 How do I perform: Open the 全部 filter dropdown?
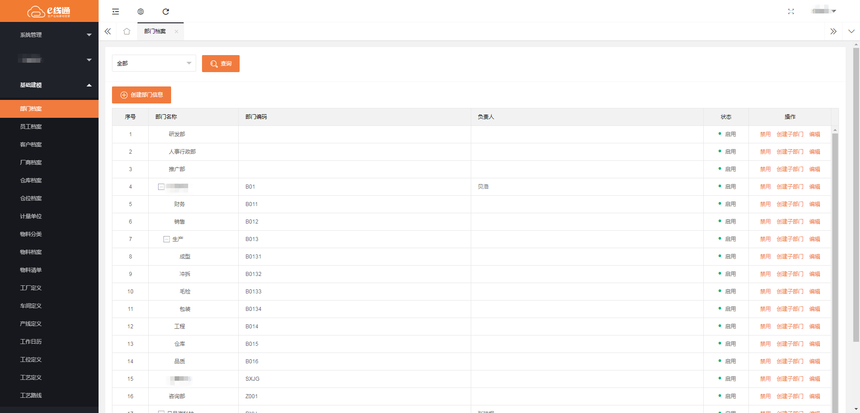(x=153, y=63)
